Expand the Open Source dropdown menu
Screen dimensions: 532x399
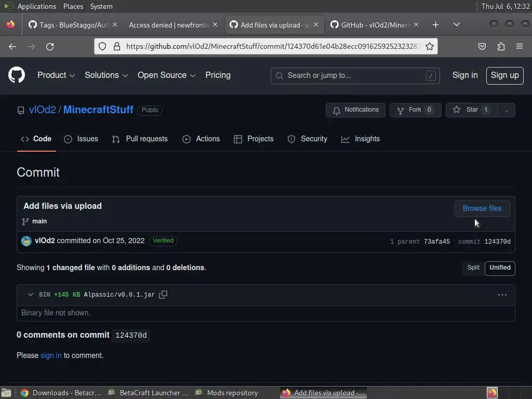point(166,75)
